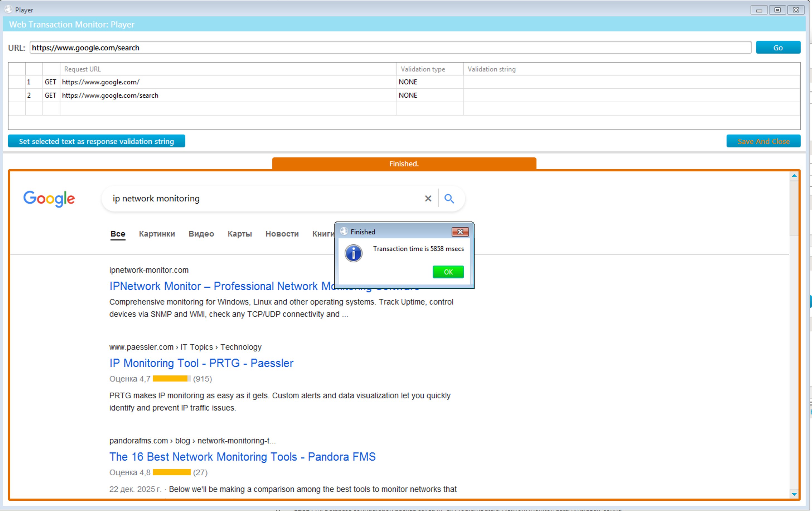Close the Player window
The image size is (812, 511).
click(796, 10)
